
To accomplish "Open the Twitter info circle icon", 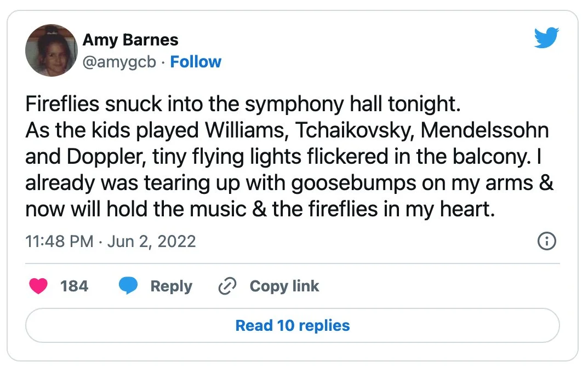I will point(546,241).
